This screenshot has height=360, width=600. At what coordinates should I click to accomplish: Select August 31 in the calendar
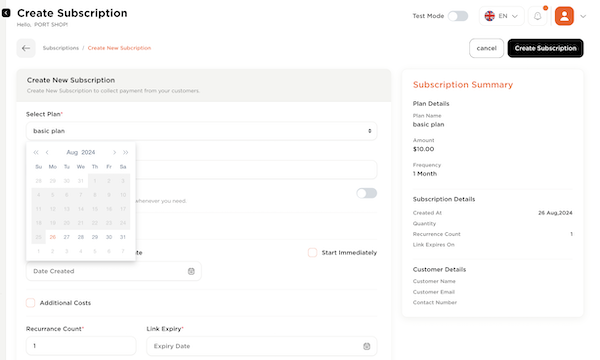pos(123,237)
